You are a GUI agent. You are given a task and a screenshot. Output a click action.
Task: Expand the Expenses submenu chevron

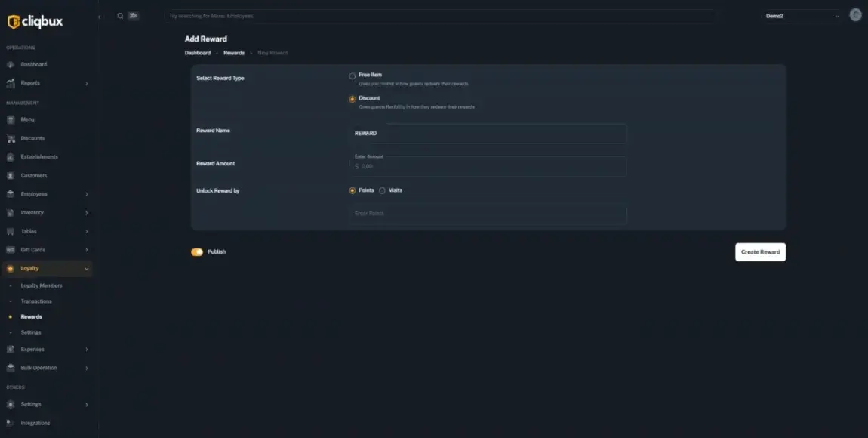click(86, 350)
